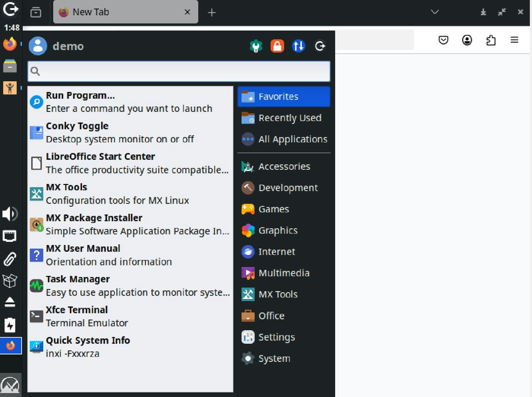Click the orange accessibility figure panel icon

(10, 88)
